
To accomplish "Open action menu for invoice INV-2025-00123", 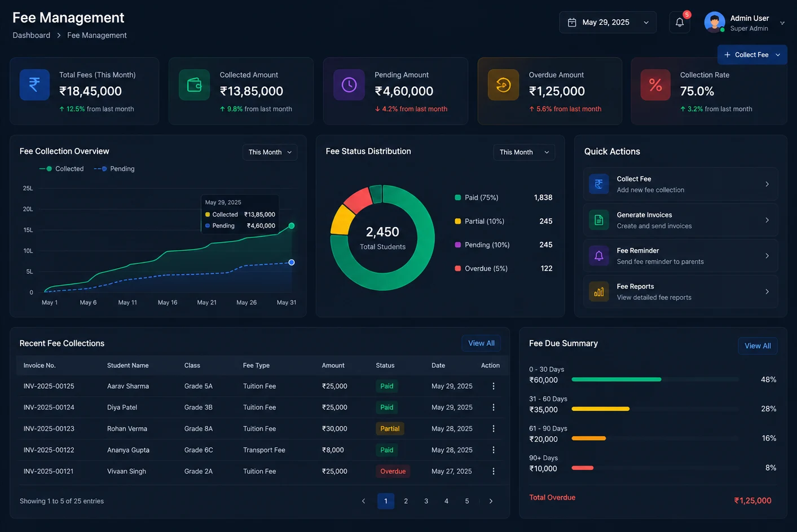I will (494, 429).
